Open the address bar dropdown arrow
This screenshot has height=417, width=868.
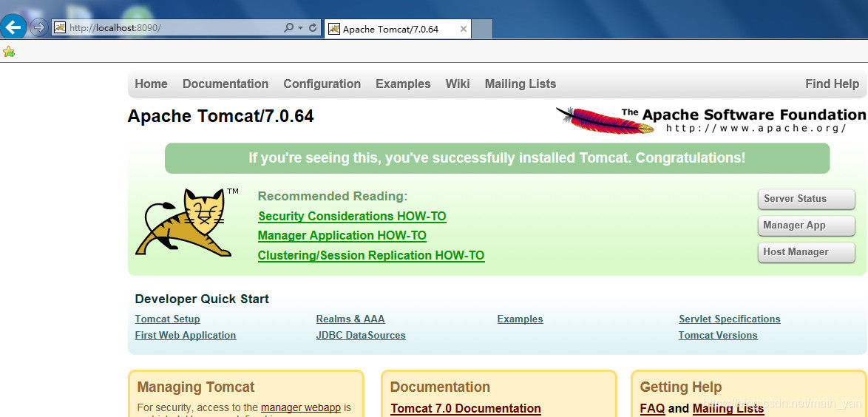[301, 27]
